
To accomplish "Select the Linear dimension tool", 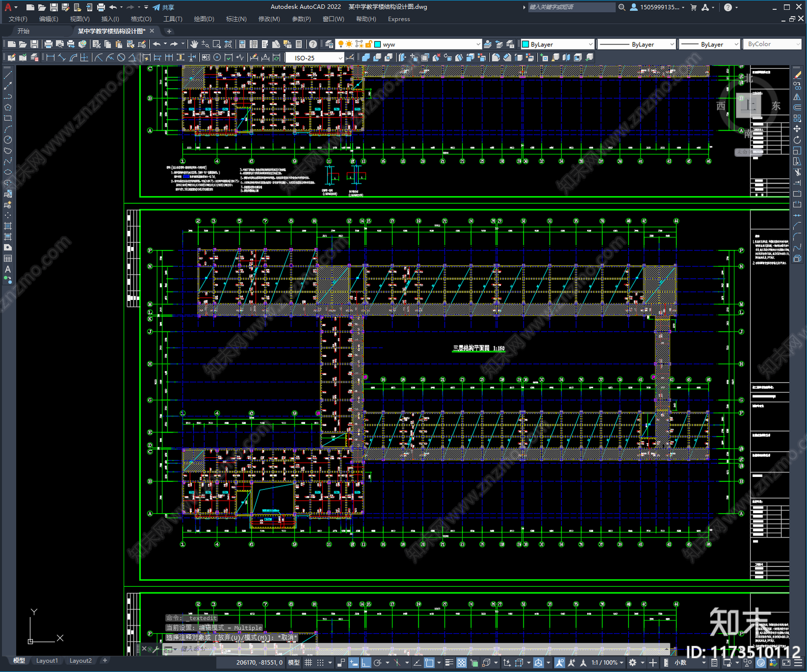I will (x=50, y=57).
